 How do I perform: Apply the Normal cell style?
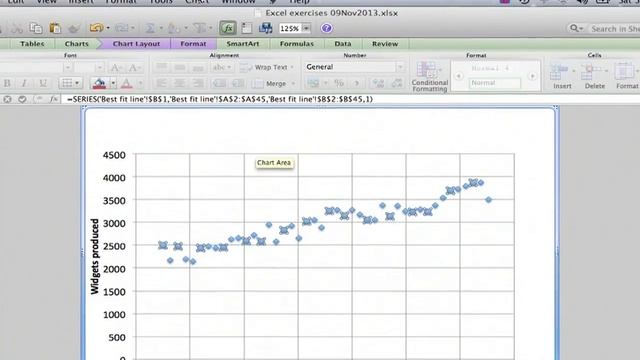click(494, 83)
